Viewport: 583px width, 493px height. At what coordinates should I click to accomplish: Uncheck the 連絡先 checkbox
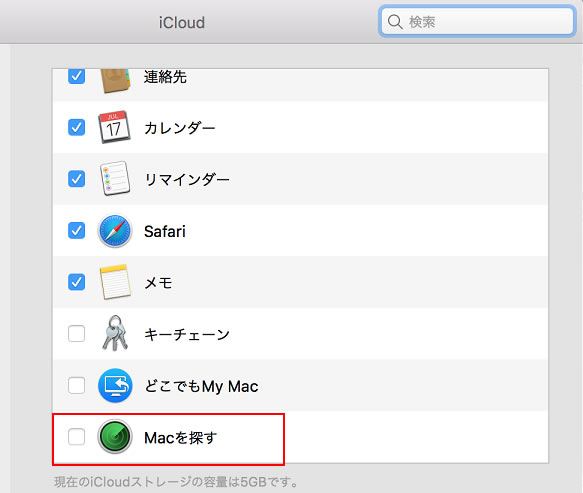(x=77, y=77)
